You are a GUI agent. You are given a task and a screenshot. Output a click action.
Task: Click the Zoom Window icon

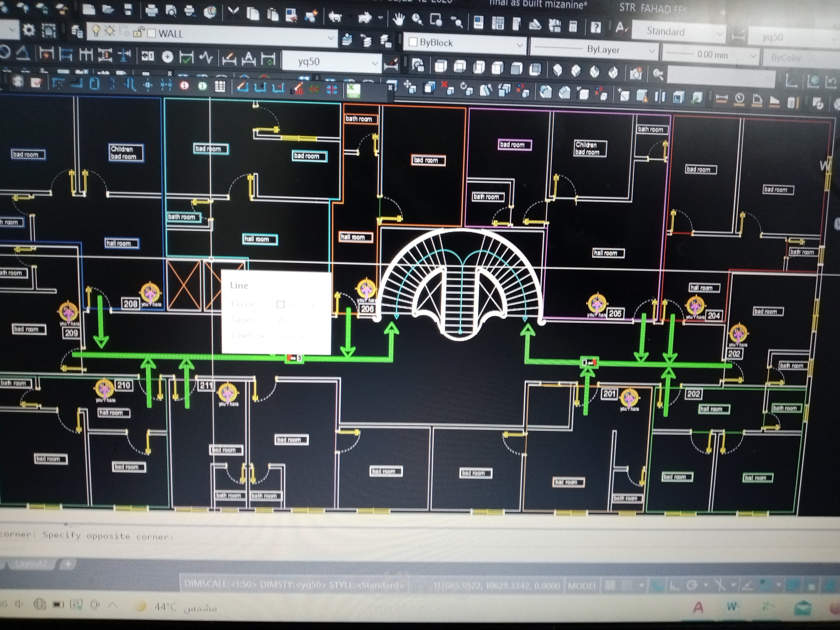coord(436,20)
